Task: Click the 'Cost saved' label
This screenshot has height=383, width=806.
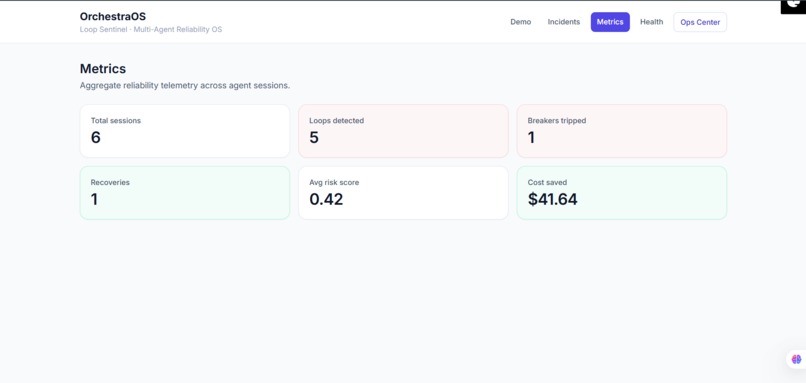Action: pos(547,183)
